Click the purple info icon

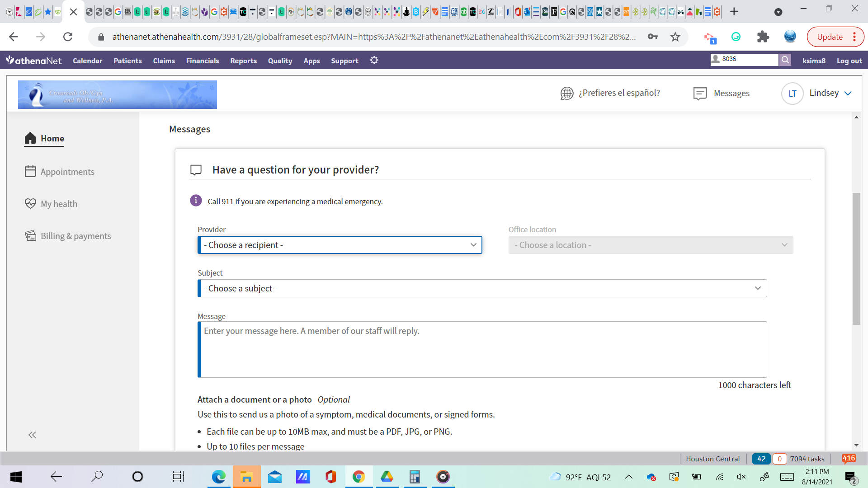click(x=196, y=201)
